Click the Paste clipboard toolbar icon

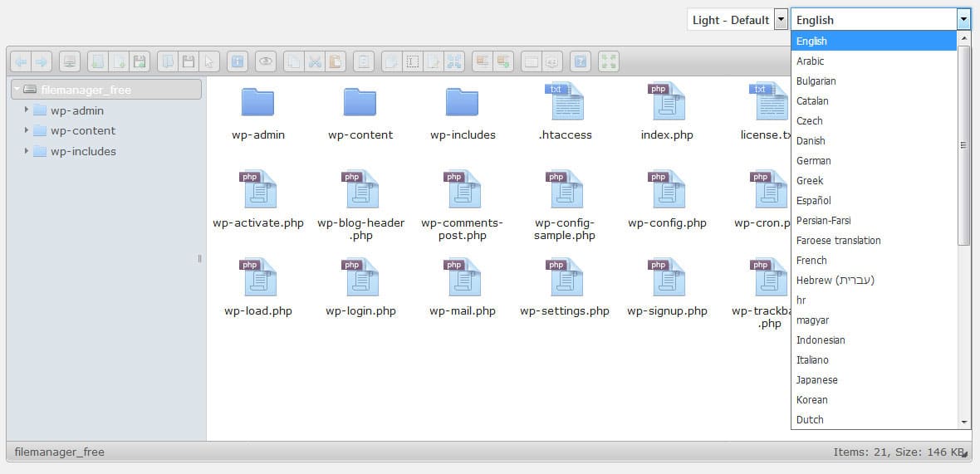tap(335, 61)
